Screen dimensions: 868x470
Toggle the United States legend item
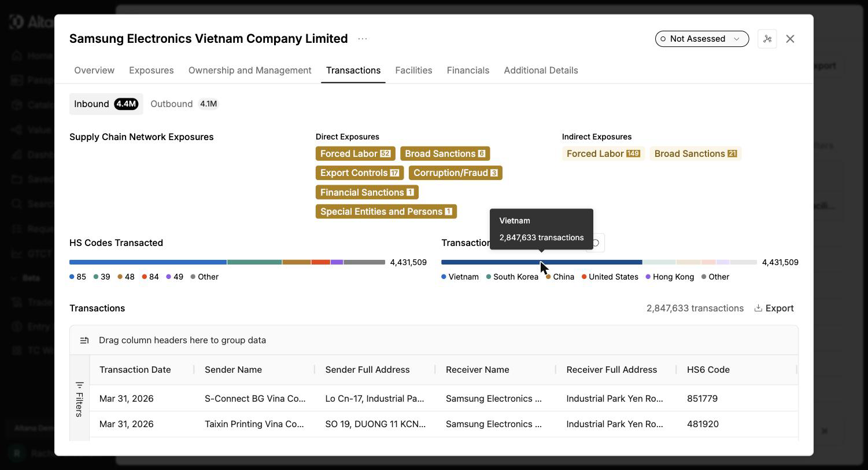point(610,277)
